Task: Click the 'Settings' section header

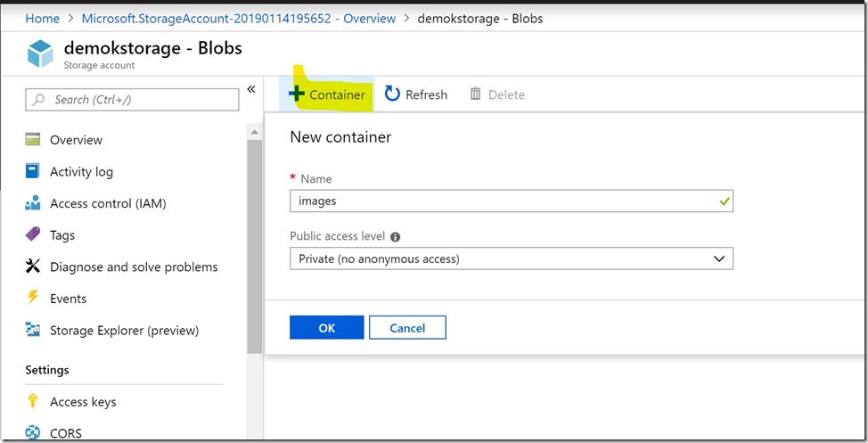Action: click(47, 369)
